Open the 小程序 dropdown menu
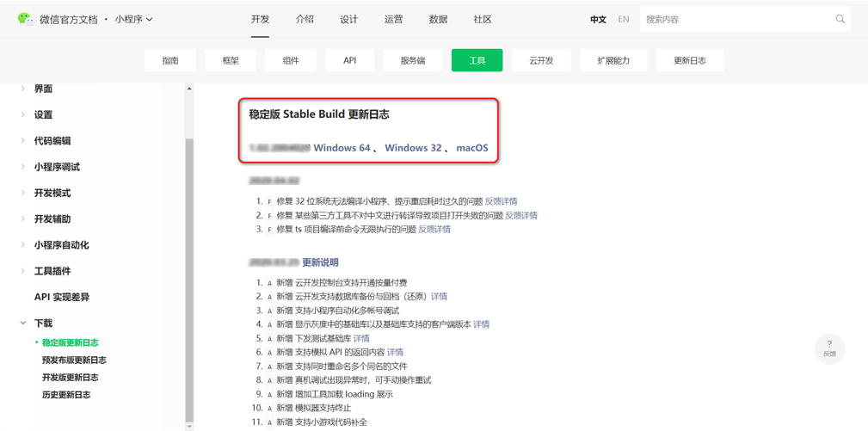This screenshot has height=431, width=868. pyautogui.click(x=133, y=19)
